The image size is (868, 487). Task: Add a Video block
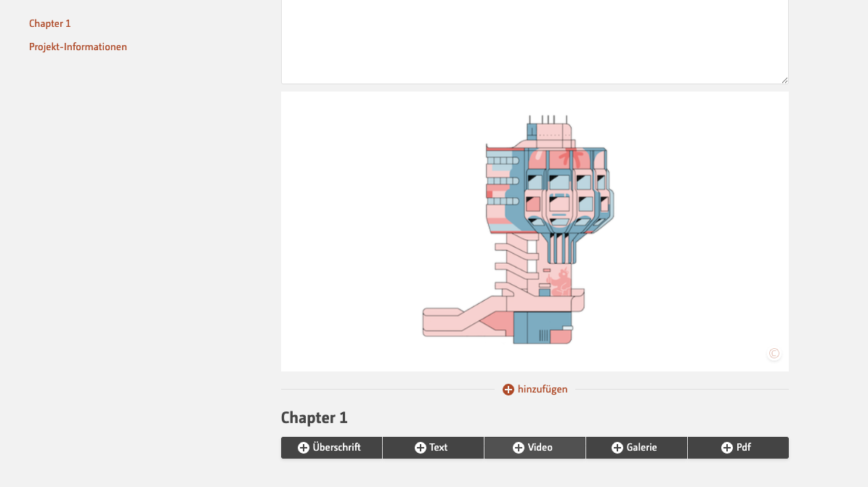(535, 448)
